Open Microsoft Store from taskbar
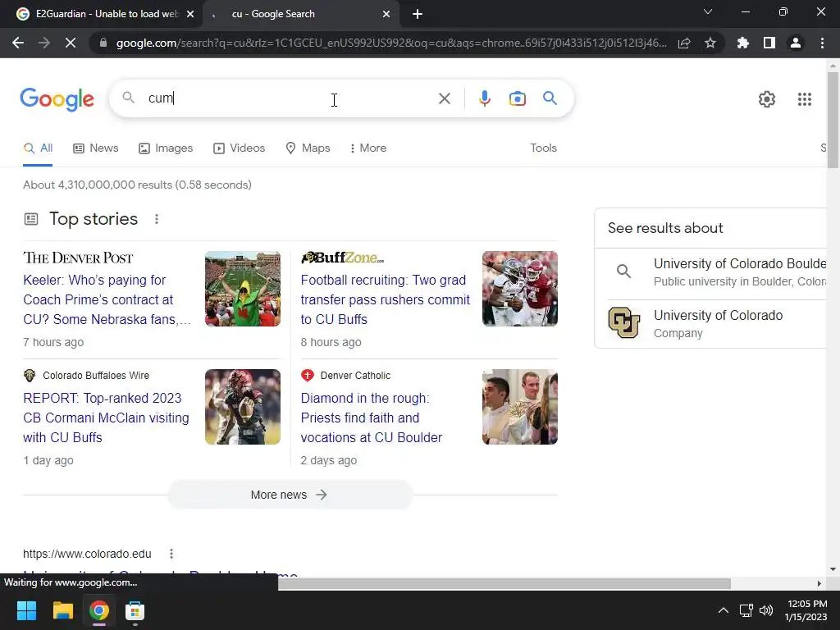Viewport: 840px width, 630px height. 135,610
